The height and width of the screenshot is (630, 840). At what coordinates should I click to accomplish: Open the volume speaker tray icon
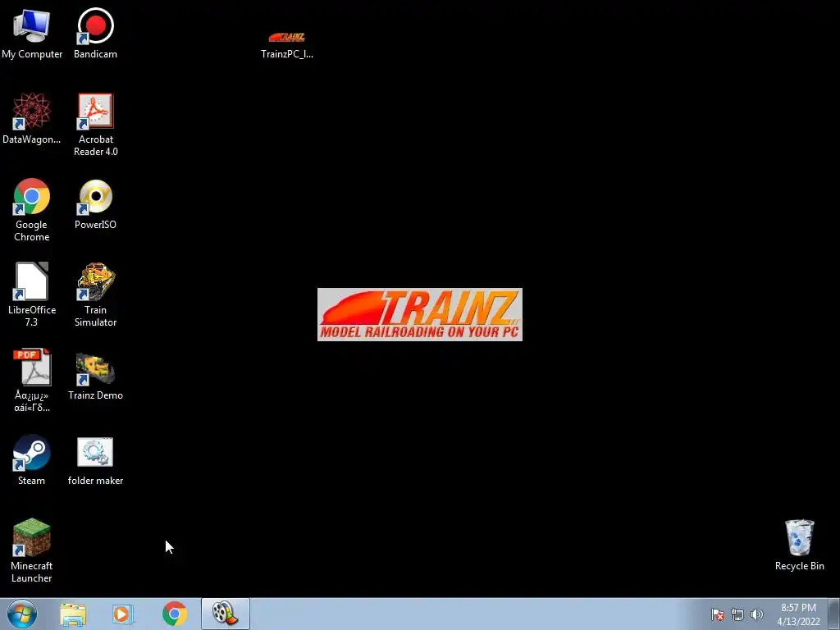point(757,614)
